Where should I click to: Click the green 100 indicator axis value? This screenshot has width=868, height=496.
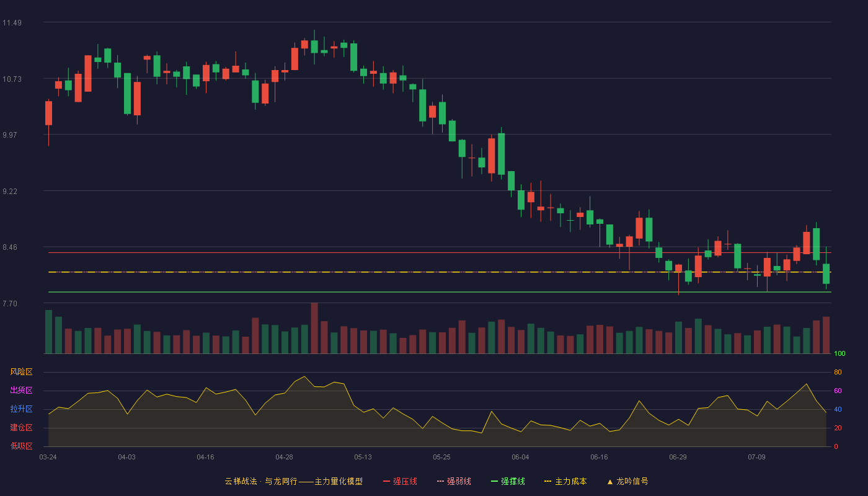[x=839, y=354]
